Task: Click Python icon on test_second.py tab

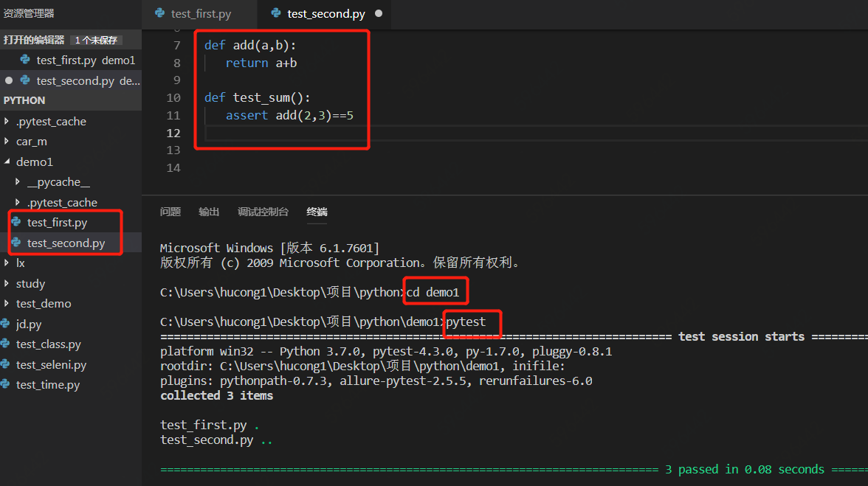Action: coord(276,13)
